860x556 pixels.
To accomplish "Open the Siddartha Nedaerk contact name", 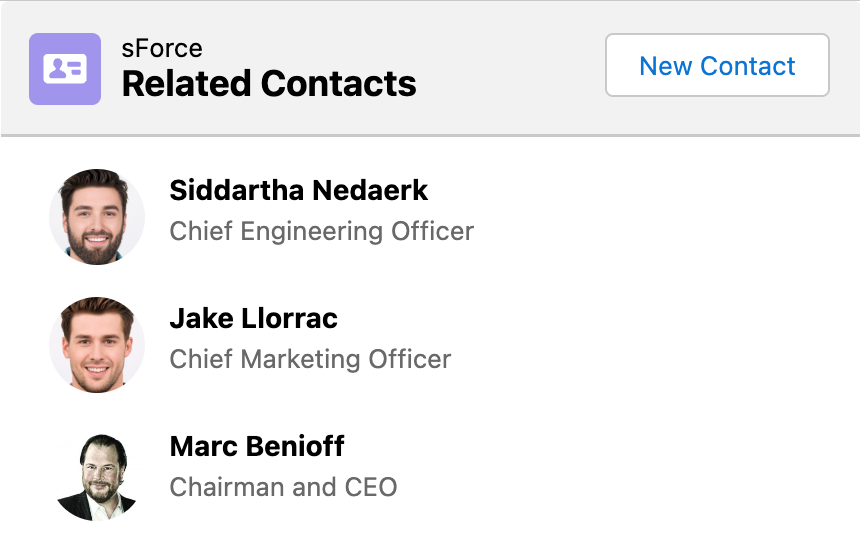I will click(x=298, y=190).
